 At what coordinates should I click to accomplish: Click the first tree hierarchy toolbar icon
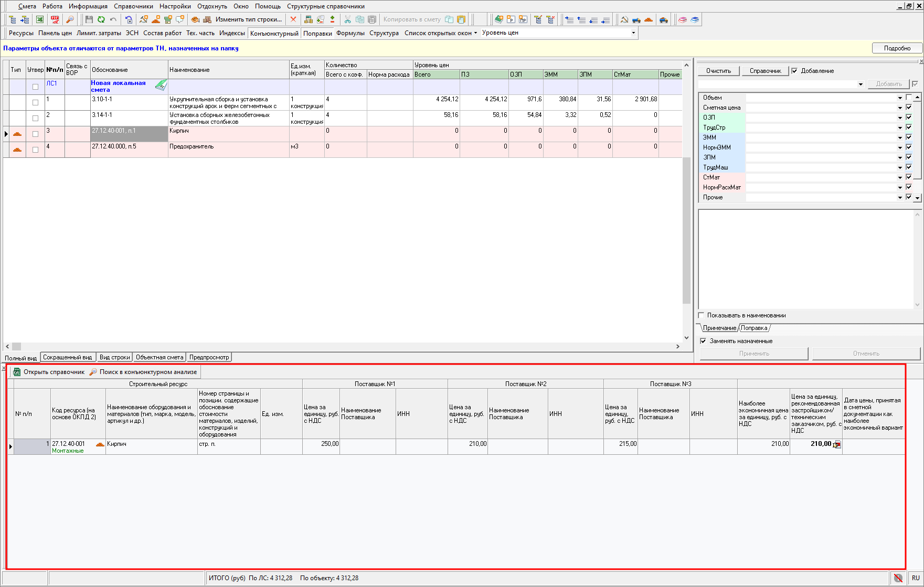(x=13, y=19)
